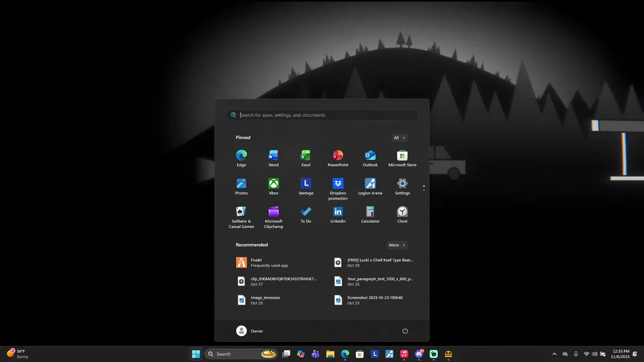
Task: Open Settings from pinned apps
Action: click(403, 187)
